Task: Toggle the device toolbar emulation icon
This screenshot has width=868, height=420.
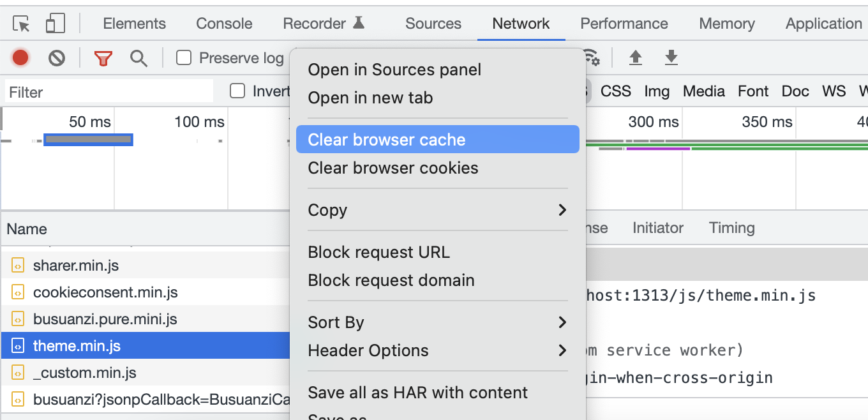Action: tap(55, 22)
